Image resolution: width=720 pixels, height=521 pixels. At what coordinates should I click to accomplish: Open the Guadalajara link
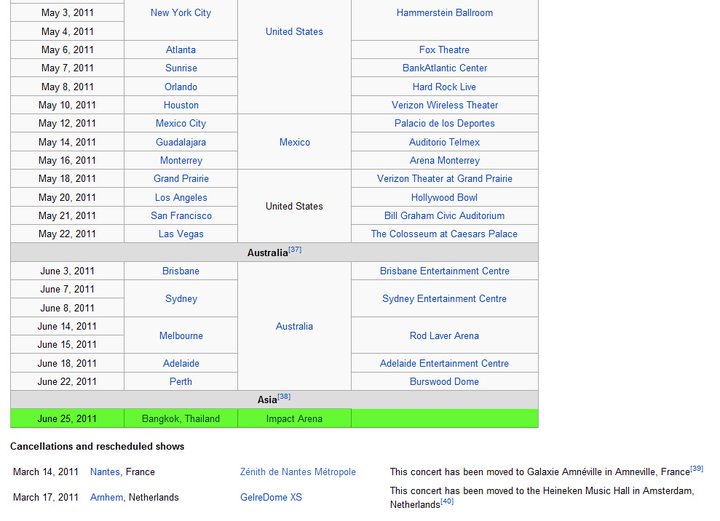point(180,142)
